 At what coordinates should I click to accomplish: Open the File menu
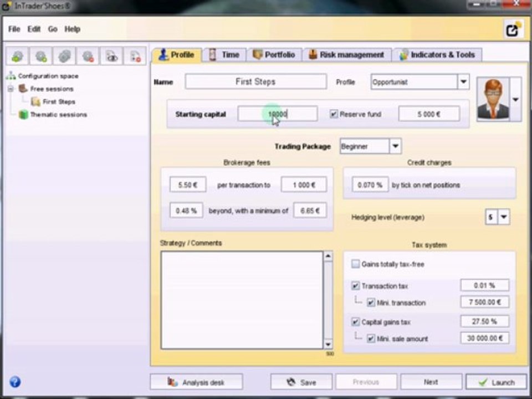click(x=14, y=29)
